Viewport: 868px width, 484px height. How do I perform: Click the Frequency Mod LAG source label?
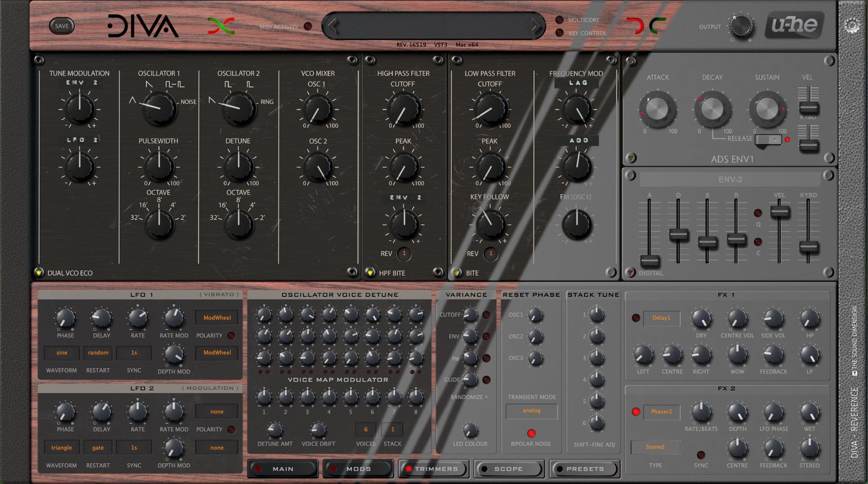tap(576, 83)
